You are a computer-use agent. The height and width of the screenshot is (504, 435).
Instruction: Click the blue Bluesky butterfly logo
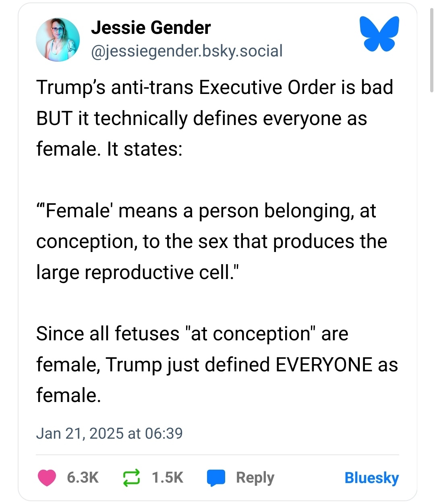[x=379, y=34]
